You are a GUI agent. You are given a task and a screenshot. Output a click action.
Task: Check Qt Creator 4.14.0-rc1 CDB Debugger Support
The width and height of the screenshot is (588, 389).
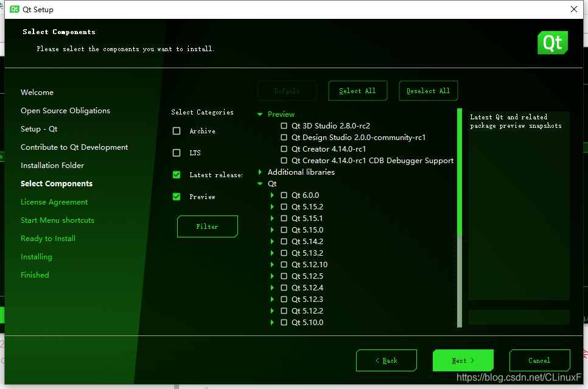point(284,161)
